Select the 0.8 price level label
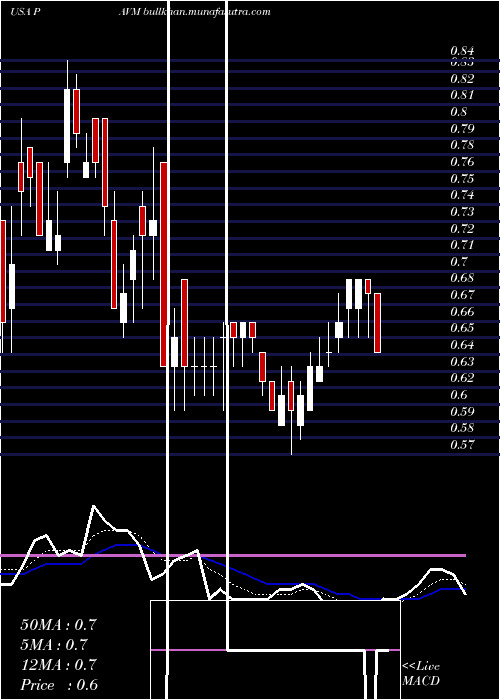The image size is (500, 700). pyautogui.click(x=459, y=112)
